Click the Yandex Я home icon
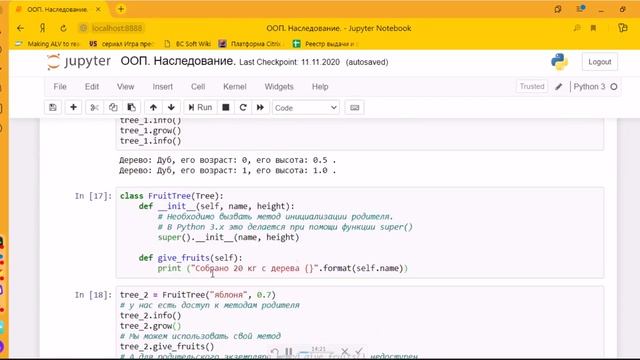Viewport: 640px width, 360px height. tap(42, 28)
